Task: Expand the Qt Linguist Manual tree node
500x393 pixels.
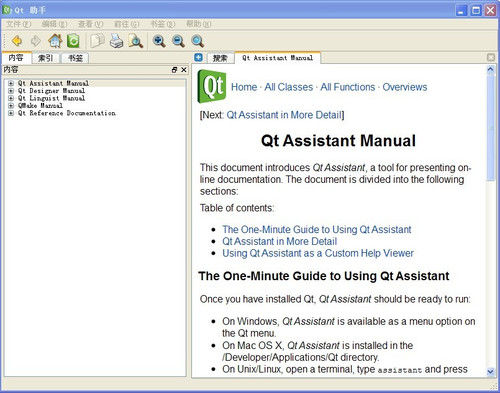Action: click(11, 98)
